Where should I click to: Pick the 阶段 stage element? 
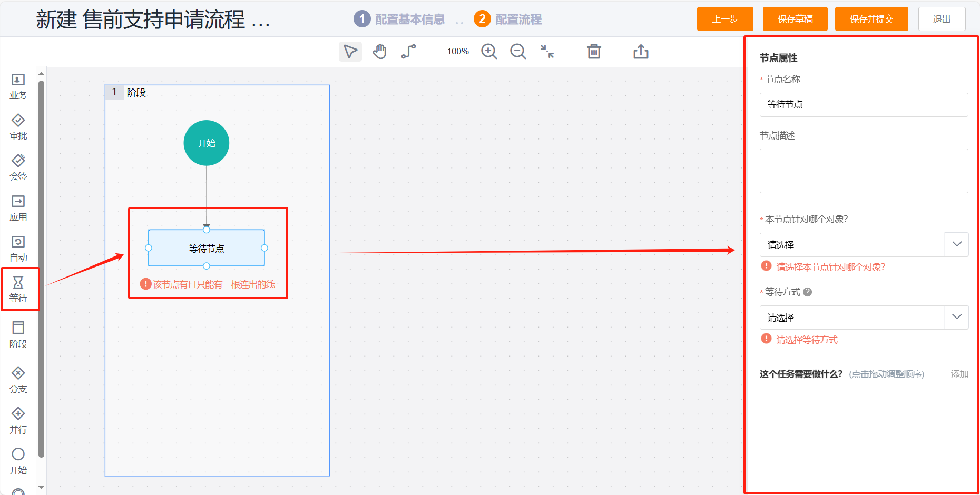click(18, 335)
